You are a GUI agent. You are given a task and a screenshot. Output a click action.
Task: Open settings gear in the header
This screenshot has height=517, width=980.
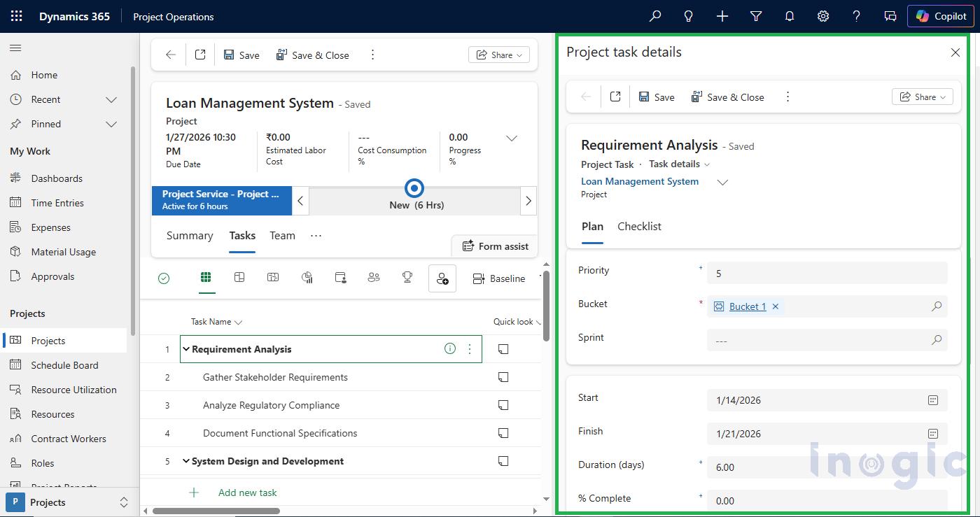822,15
